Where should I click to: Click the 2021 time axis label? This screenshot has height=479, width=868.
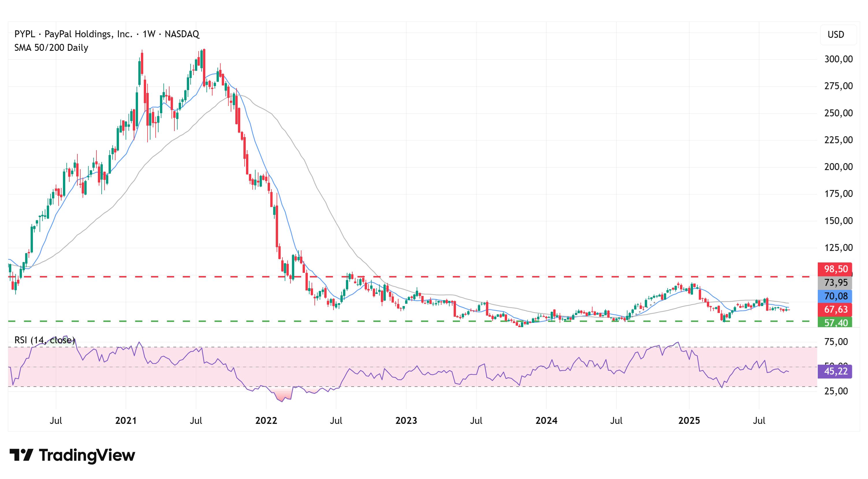[x=126, y=421]
